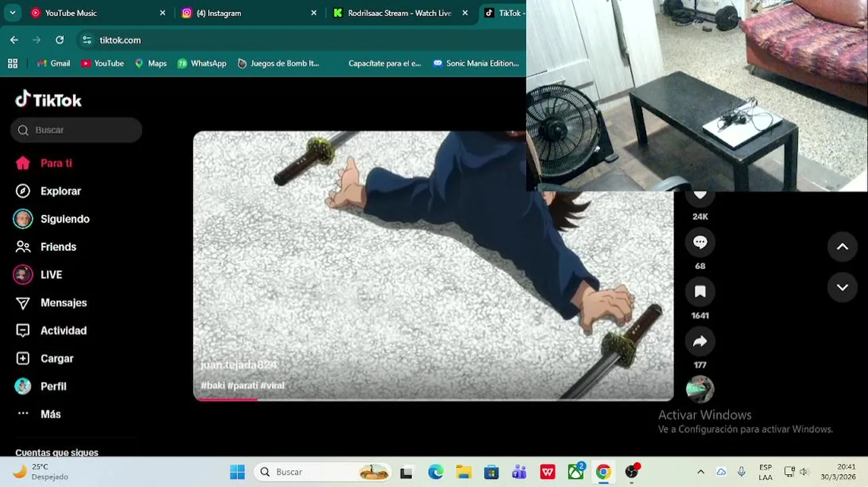Click the tiktok.com address bar
Screen dimensions: 868x487
coord(301,40)
